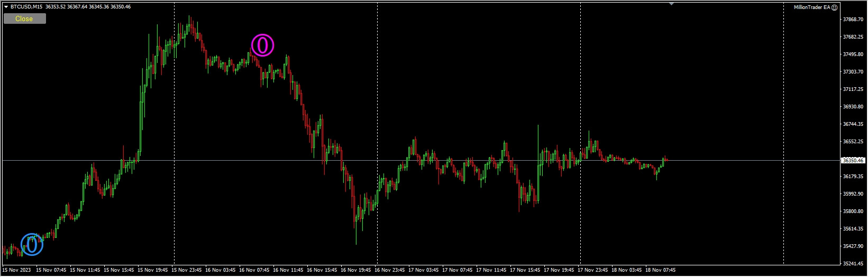Viewport: 868px width, 277px height.
Task: Click time label 15 Nov 07:45
Action: (51, 270)
